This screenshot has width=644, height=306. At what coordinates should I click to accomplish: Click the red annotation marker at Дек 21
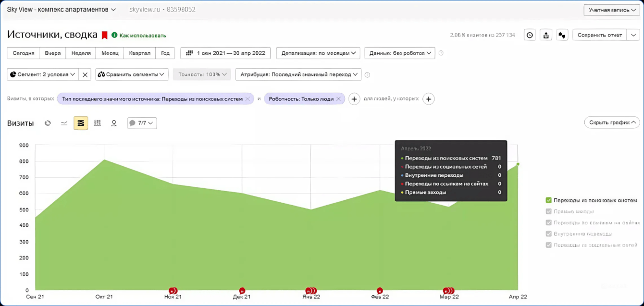click(x=242, y=291)
